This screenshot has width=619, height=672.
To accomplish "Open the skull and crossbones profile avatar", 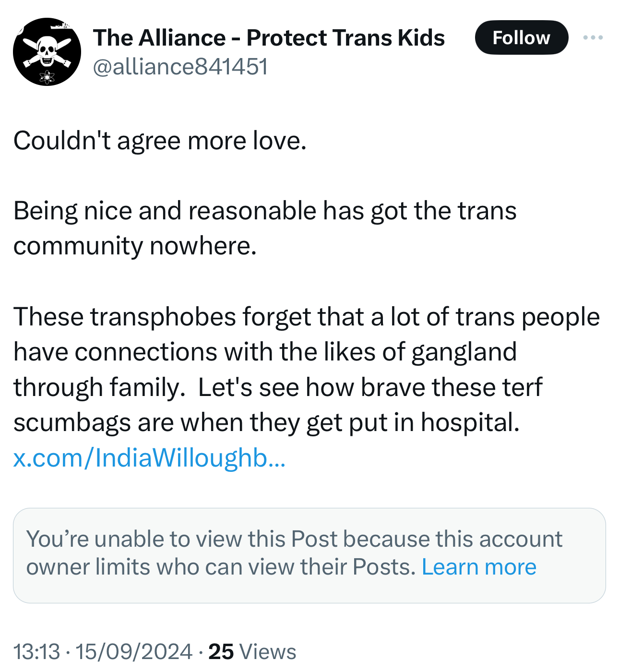I will (x=47, y=52).
